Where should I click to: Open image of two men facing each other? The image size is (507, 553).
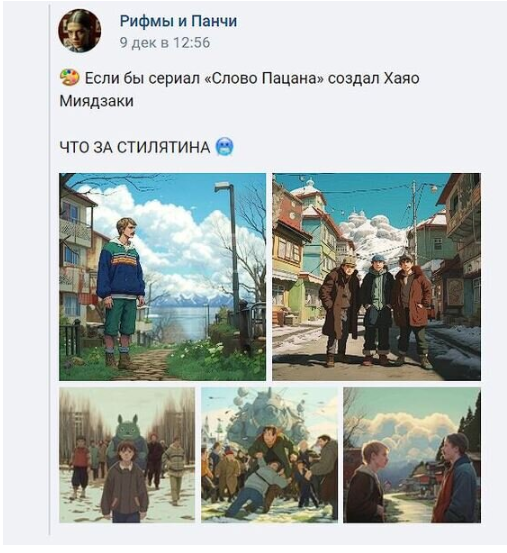point(412,455)
